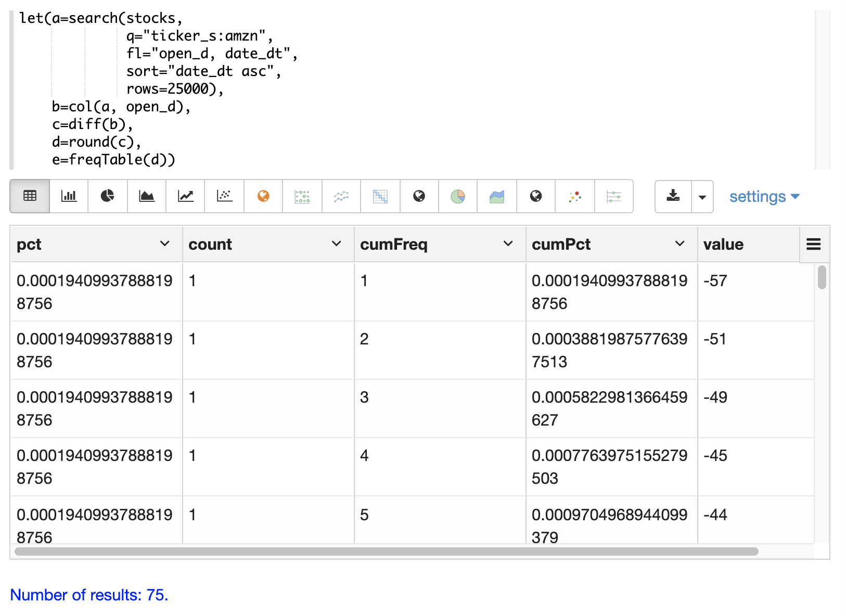The height and width of the screenshot is (616, 846).
Task: Select the colored pie chart icon
Action: [x=458, y=196]
